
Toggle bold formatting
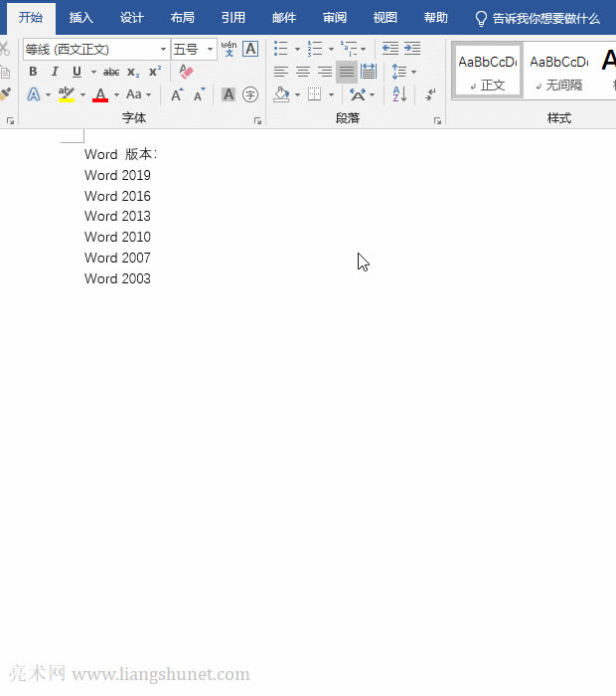(x=33, y=72)
